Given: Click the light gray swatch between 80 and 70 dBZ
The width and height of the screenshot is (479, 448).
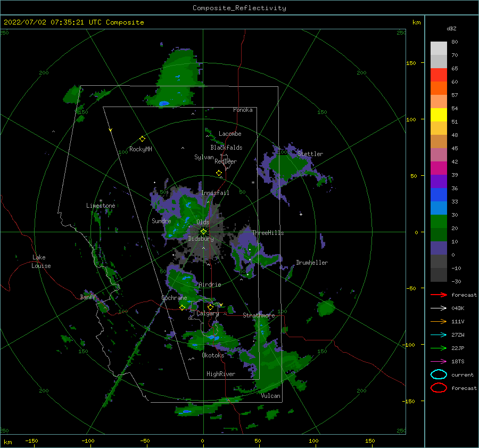Looking at the screenshot, I should [x=439, y=48].
